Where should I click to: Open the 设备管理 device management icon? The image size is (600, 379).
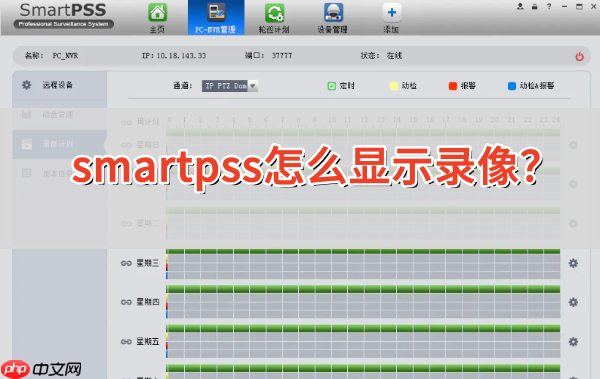[x=333, y=13]
